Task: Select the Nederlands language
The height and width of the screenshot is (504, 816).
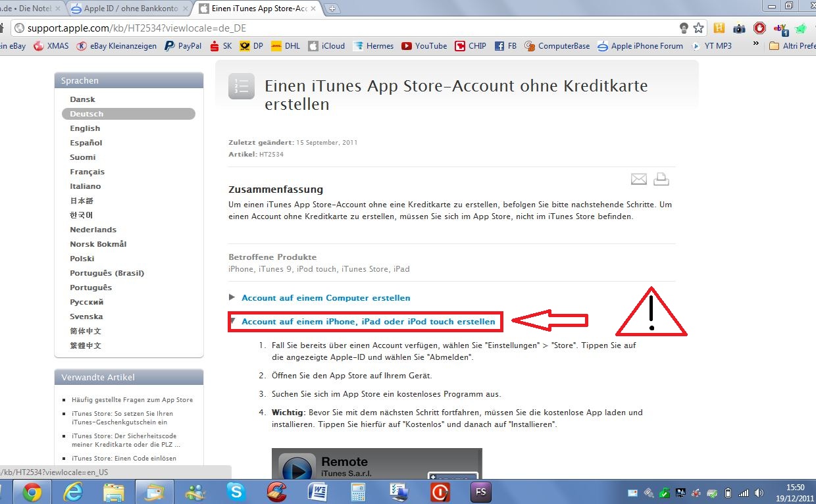Action: click(x=93, y=230)
